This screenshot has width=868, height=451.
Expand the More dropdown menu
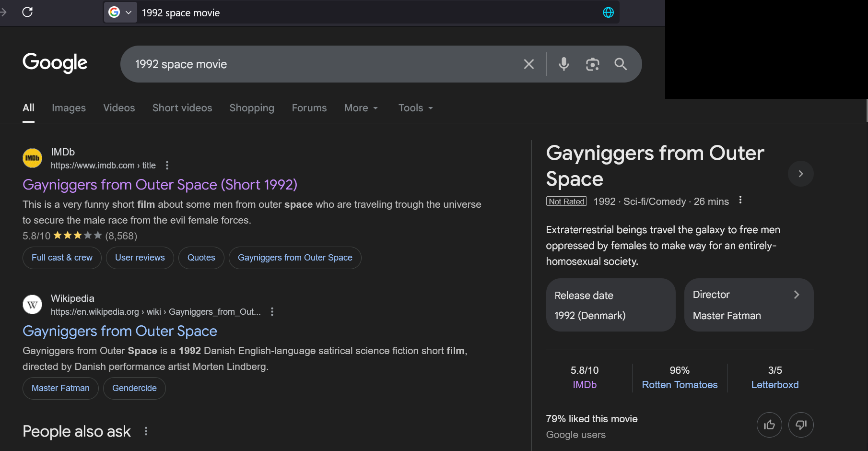pos(361,108)
